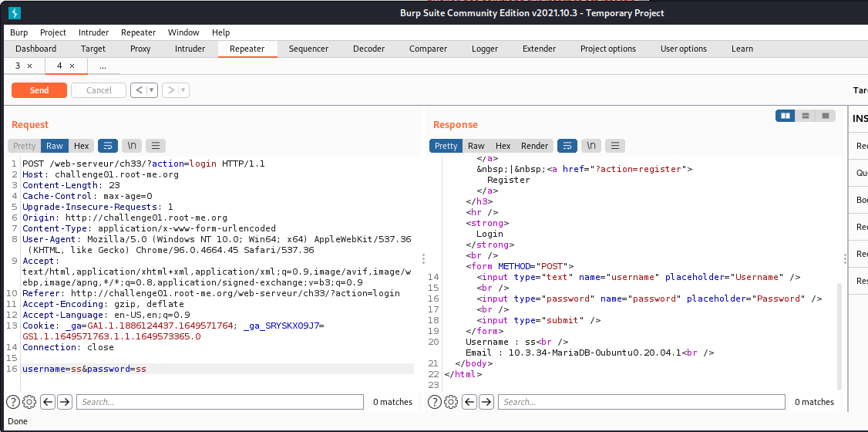The width and height of the screenshot is (868, 432).
Task: Open the Project menu
Action: pyautogui.click(x=53, y=32)
